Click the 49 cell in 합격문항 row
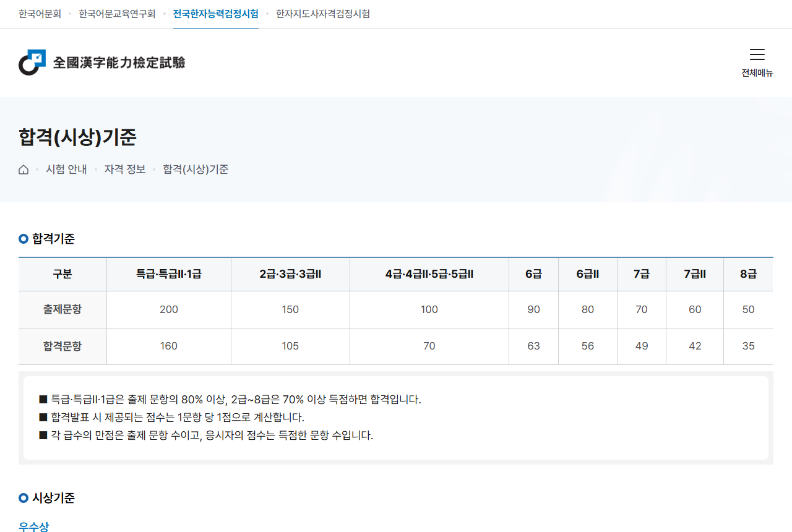 pyautogui.click(x=642, y=346)
